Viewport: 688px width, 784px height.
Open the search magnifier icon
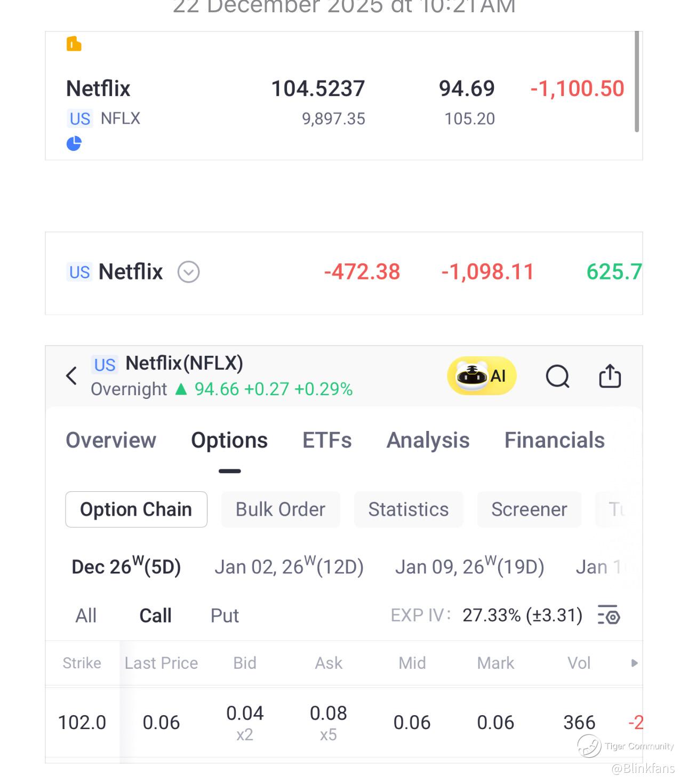pyautogui.click(x=558, y=377)
